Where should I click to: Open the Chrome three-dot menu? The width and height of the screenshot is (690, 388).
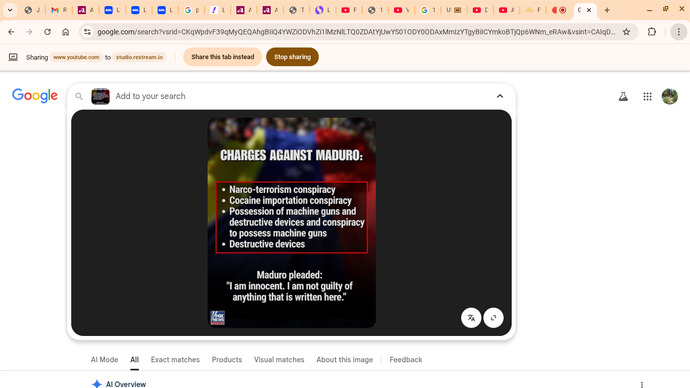[x=679, y=32]
